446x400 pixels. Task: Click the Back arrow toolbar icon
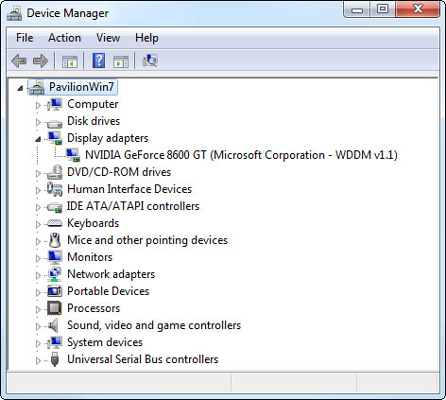click(19, 61)
